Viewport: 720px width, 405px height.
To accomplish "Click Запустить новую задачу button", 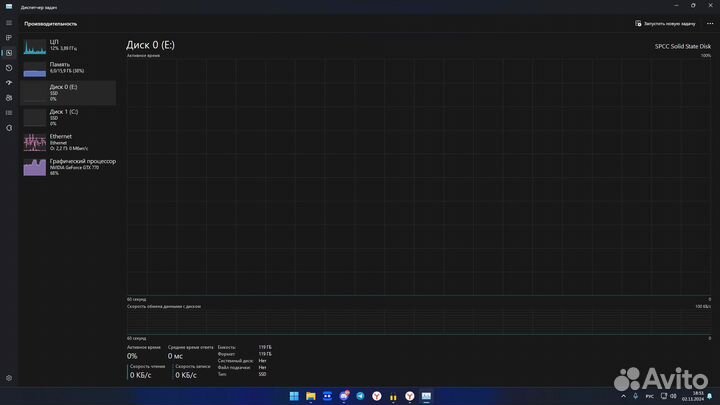I will [x=664, y=23].
